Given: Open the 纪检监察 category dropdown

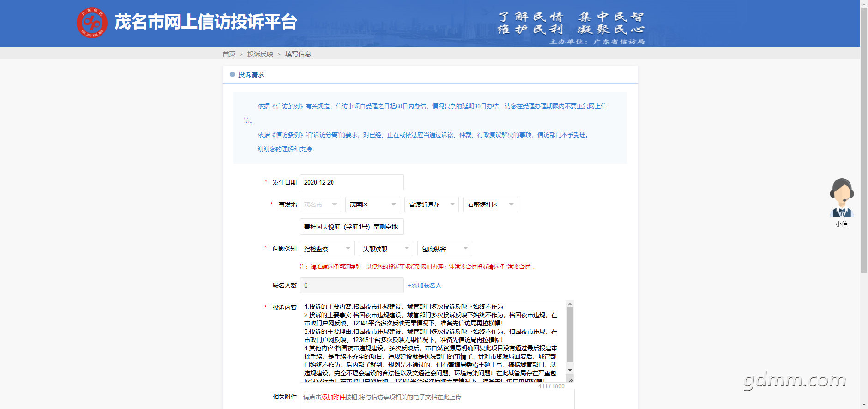Looking at the screenshot, I should pyautogui.click(x=327, y=248).
